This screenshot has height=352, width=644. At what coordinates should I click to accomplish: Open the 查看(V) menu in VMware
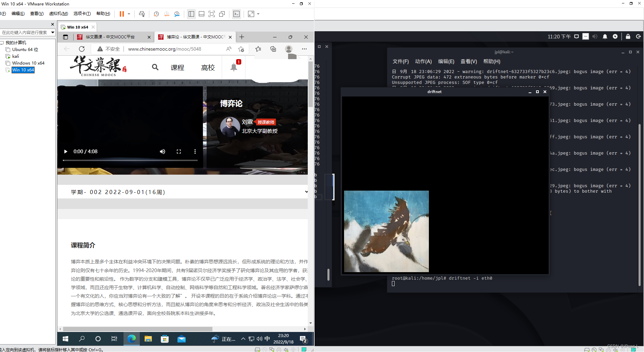click(37, 14)
